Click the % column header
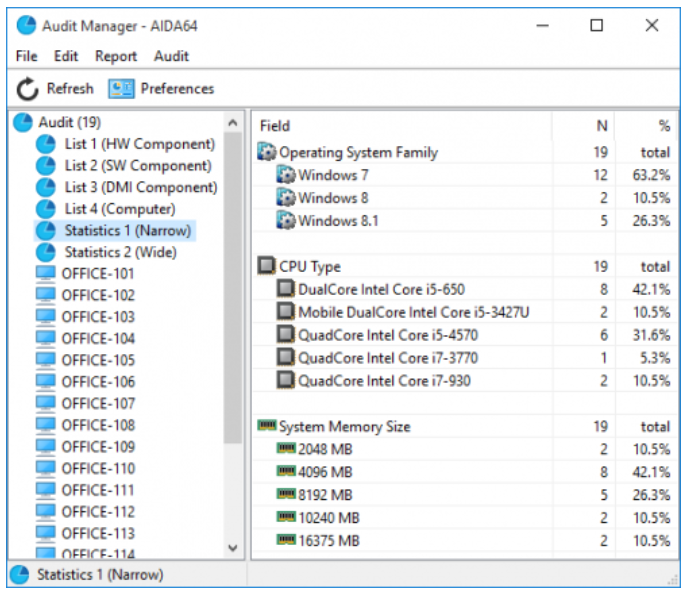The height and width of the screenshot is (603, 689). point(646,126)
